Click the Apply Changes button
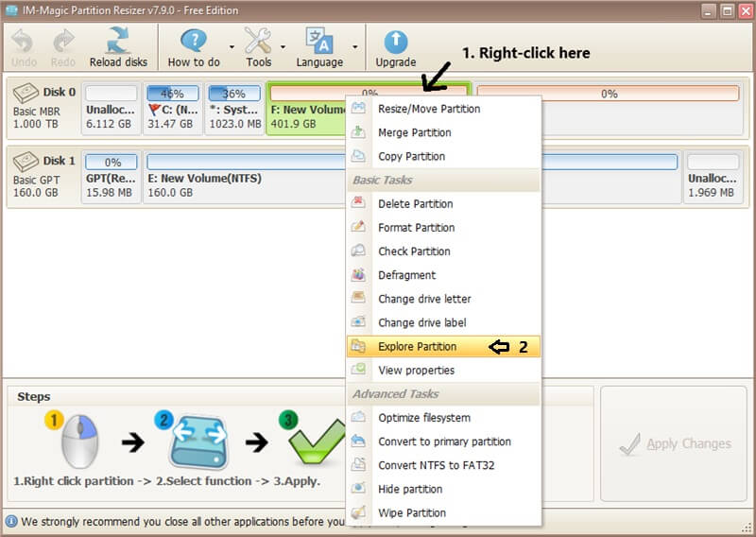This screenshot has width=756, height=537. [674, 444]
